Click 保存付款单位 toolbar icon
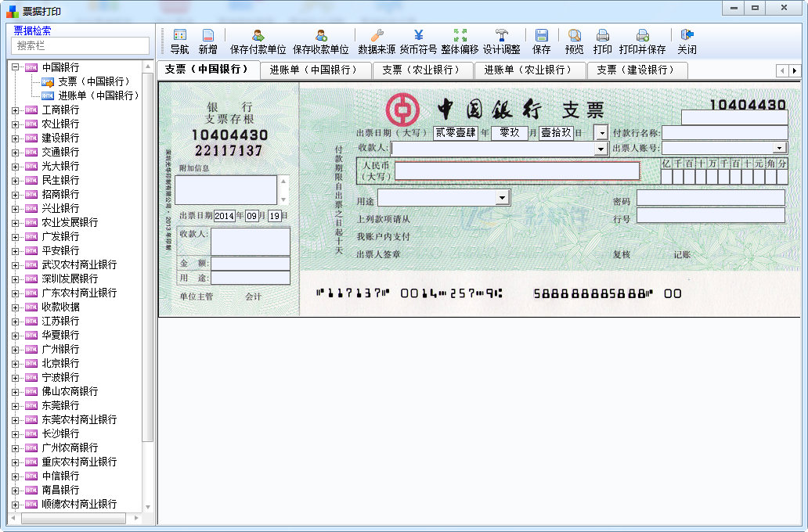 (x=258, y=41)
